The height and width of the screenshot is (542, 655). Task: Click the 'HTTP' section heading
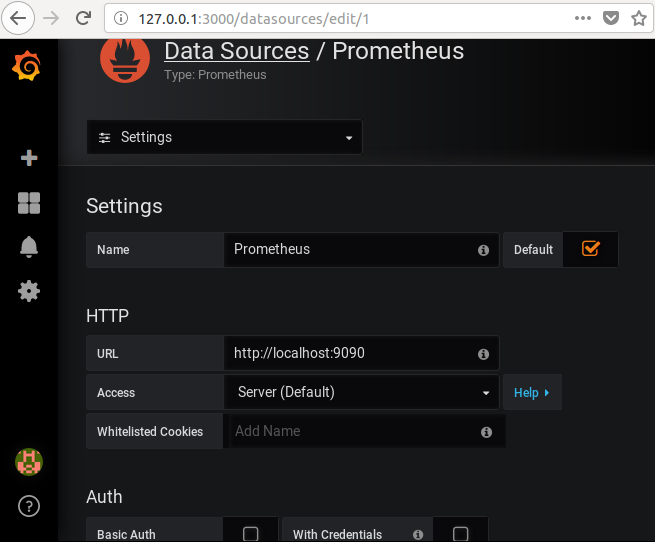coord(107,316)
